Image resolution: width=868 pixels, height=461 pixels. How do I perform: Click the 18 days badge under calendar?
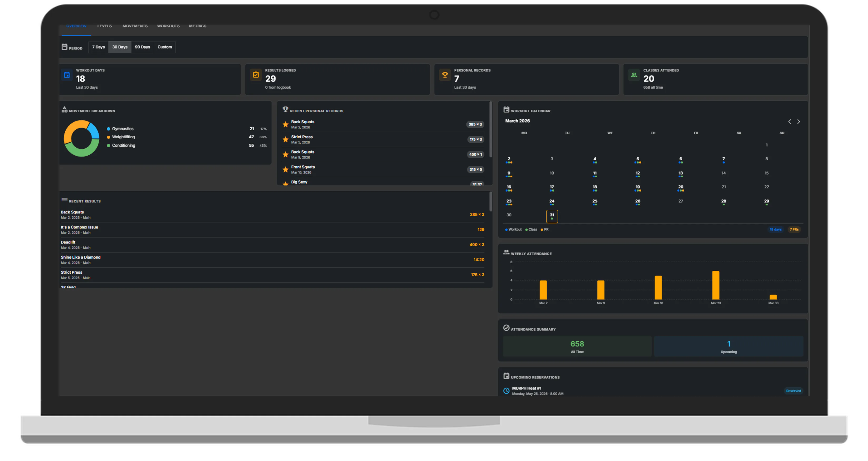pos(775,229)
